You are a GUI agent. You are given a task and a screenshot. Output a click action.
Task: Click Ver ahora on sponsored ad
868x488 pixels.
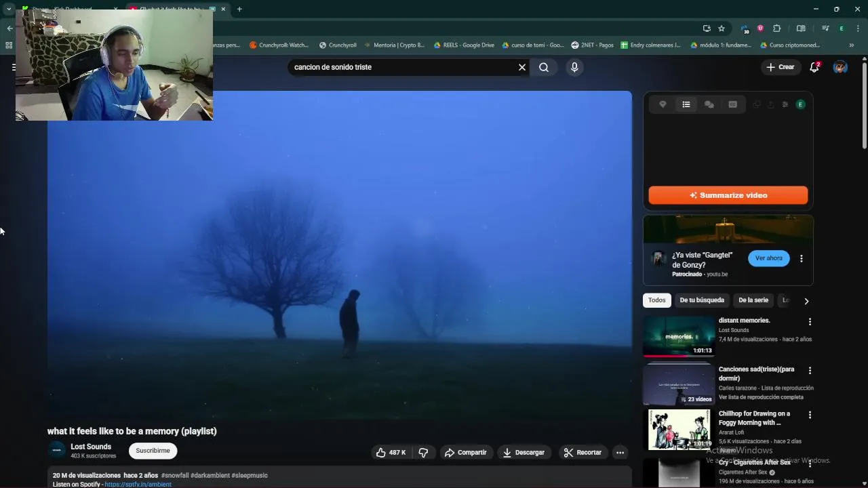tap(768, 258)
